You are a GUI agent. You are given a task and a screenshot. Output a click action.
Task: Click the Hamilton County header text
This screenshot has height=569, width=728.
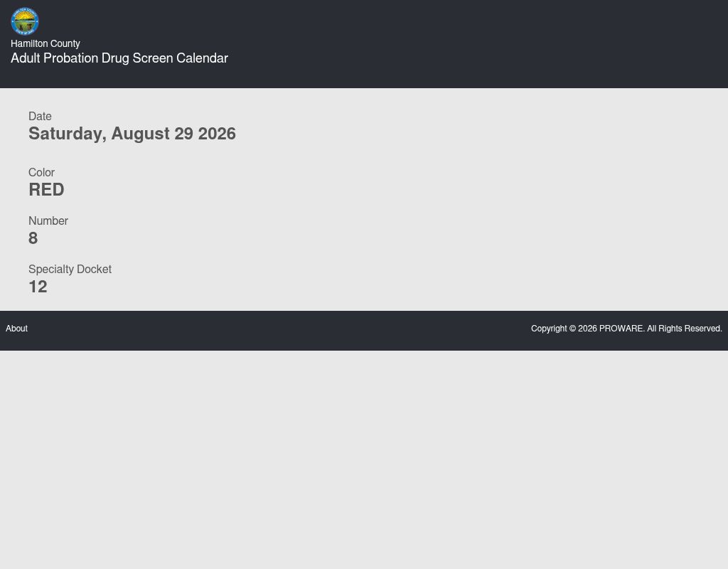(x=45, y=43)
